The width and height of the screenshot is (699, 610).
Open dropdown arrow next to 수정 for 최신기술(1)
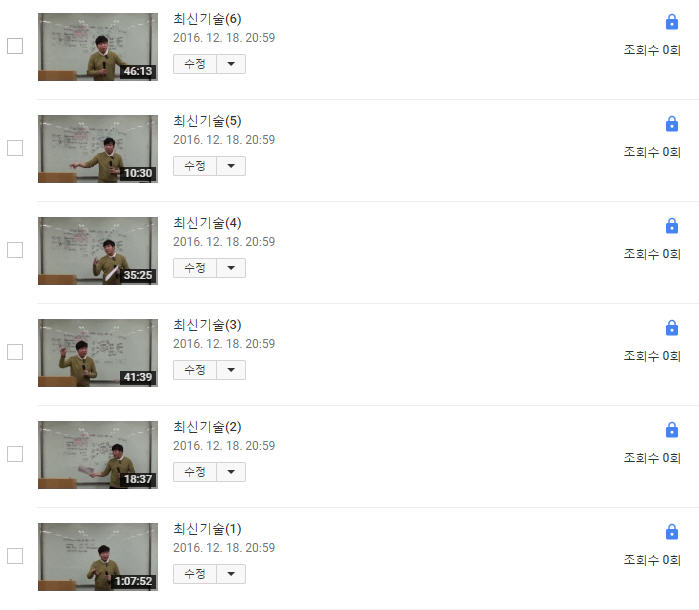[x=231, y=574]
